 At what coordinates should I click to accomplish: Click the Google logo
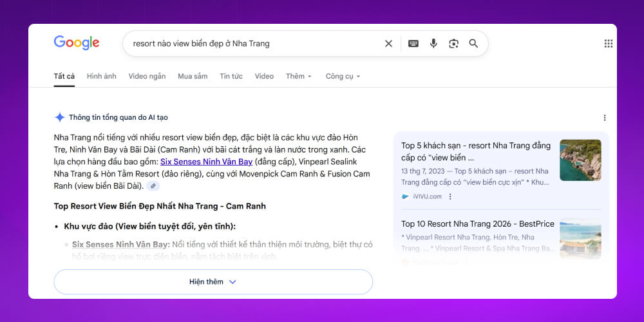77,43
